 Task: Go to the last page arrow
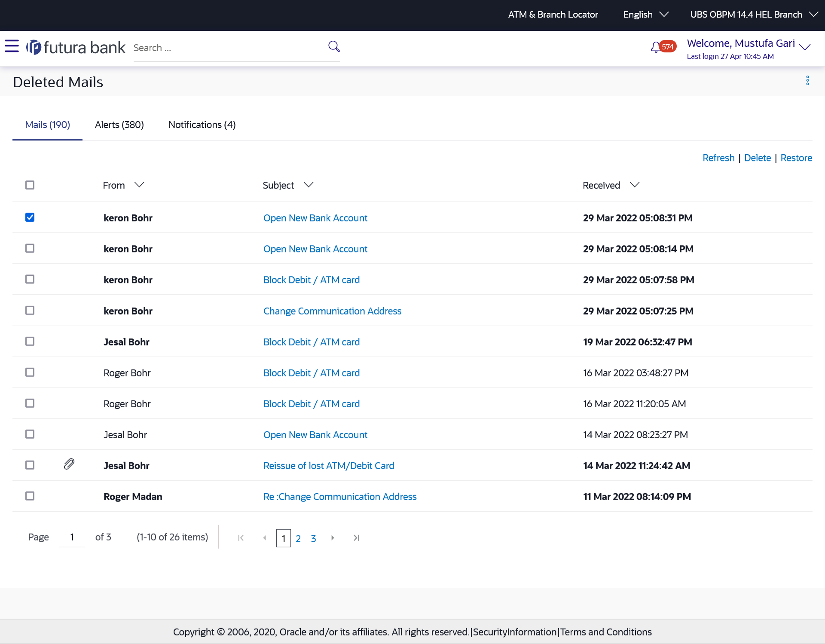[356, 538]
